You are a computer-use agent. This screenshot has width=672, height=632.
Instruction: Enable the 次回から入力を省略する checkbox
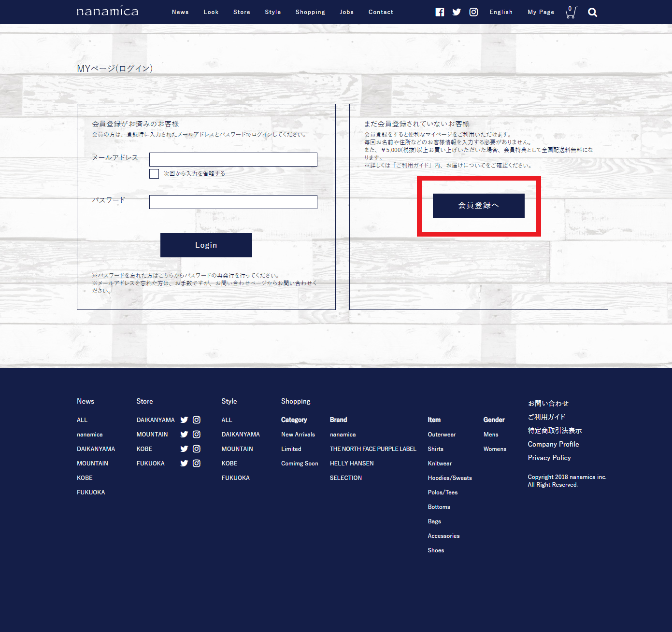coord(154,174)
